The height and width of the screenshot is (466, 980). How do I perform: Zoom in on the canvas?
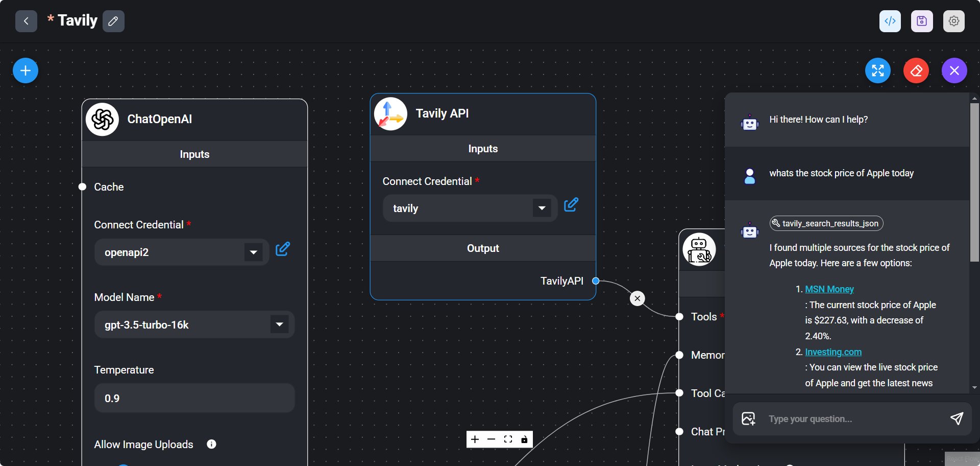[475, 439]
